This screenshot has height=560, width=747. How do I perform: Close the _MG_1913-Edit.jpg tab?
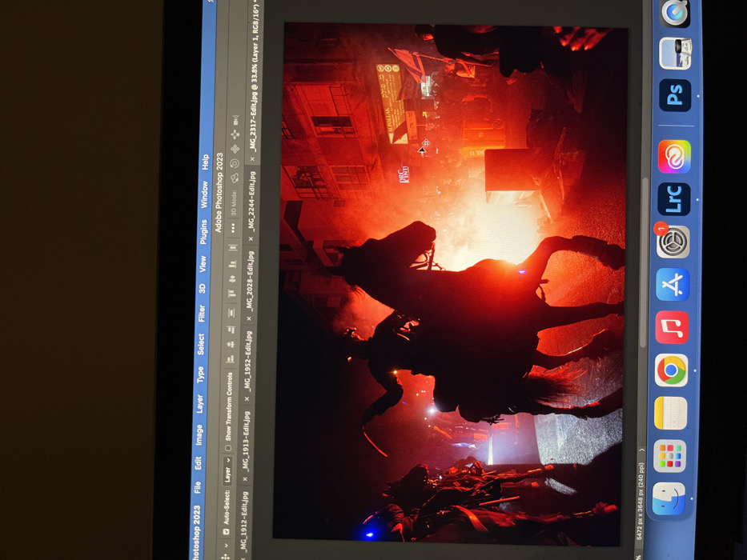(245, 478)
